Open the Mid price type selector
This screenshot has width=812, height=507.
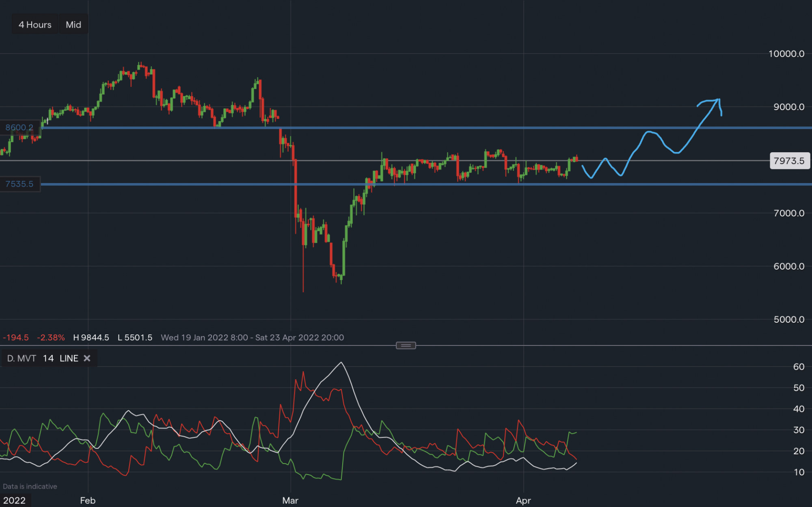(x=73, y=25)
